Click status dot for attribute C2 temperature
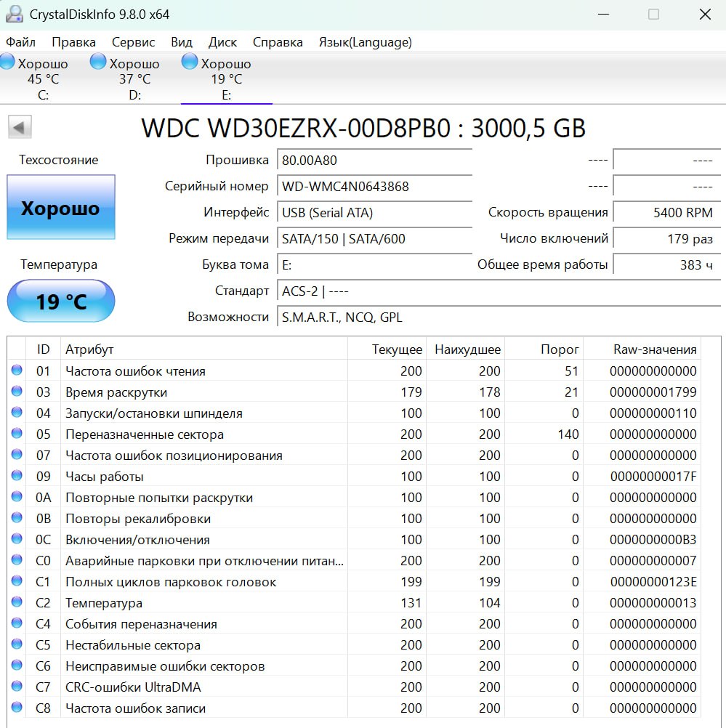726x728 pixels. [17, 602]
